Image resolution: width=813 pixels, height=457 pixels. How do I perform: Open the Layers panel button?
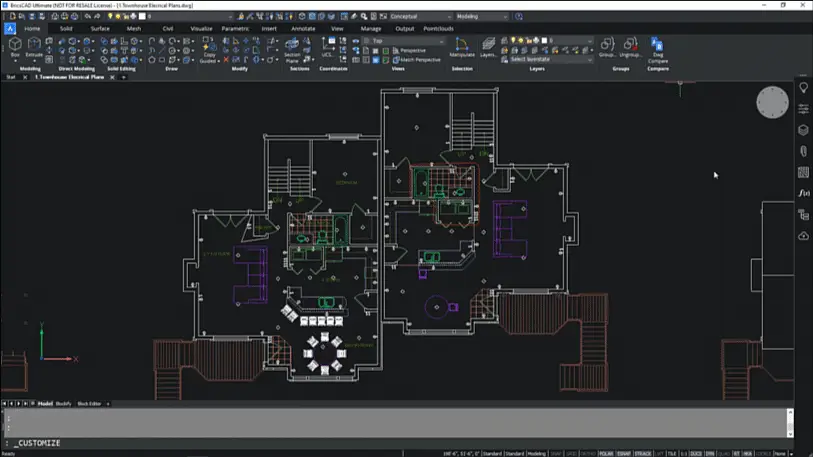point(488,47)
